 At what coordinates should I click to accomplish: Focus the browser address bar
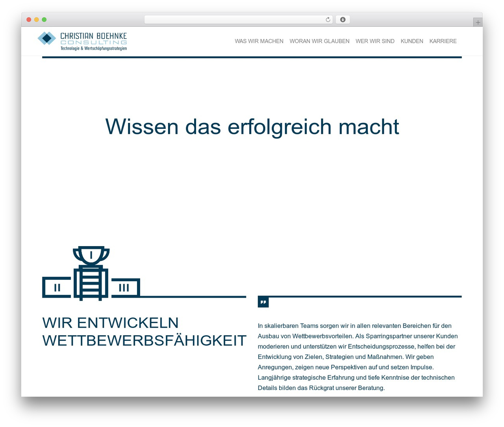coord(239,20)
